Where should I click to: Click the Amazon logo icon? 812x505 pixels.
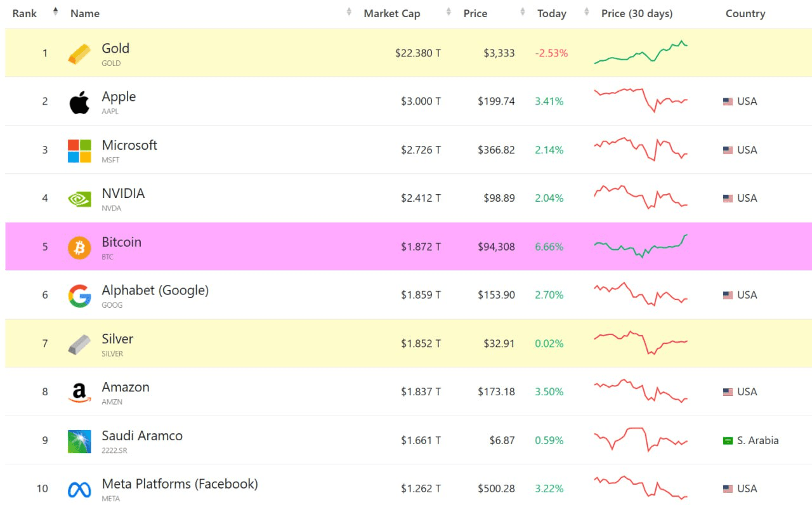(x=79, y=393)
